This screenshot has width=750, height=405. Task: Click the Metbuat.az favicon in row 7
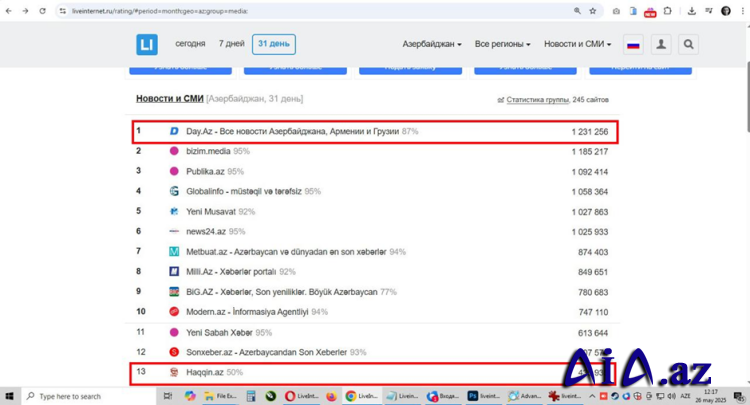coord(174,252)
